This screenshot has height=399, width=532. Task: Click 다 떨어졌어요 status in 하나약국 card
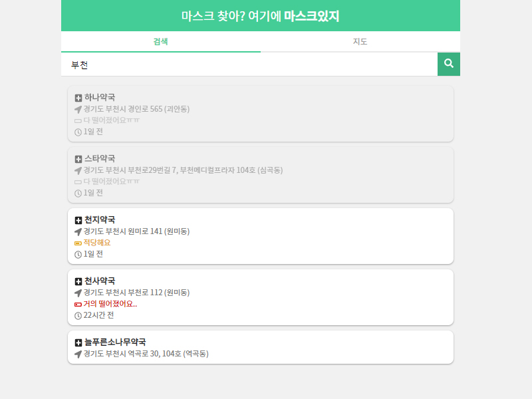pos(111,120)
